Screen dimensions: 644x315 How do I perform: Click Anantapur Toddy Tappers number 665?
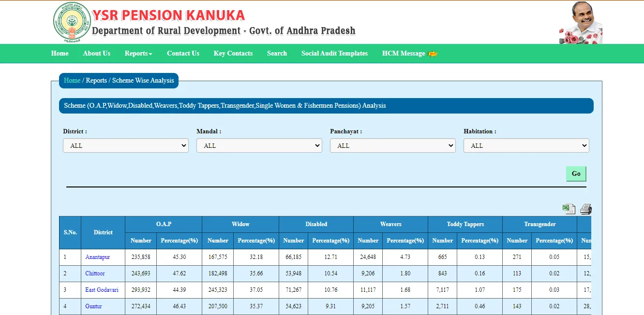click(443, 257)
